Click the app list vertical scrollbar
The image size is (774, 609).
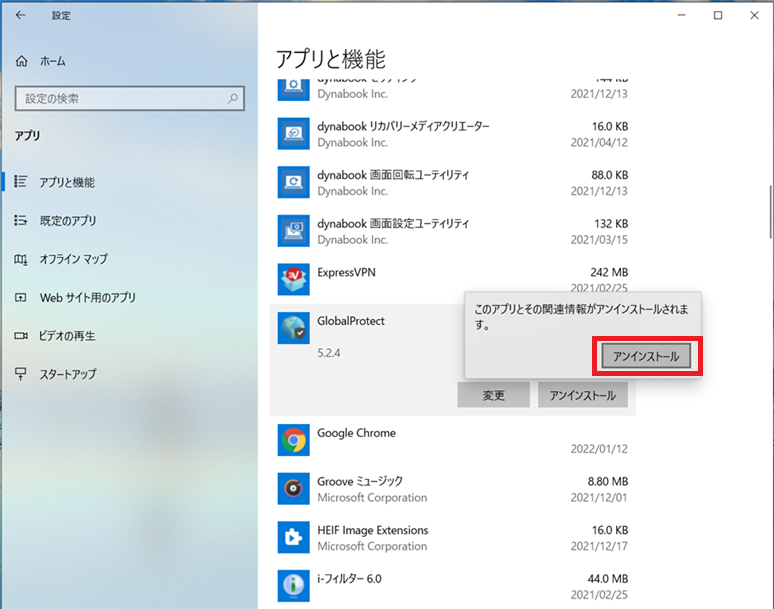click(x=768, y=210)
